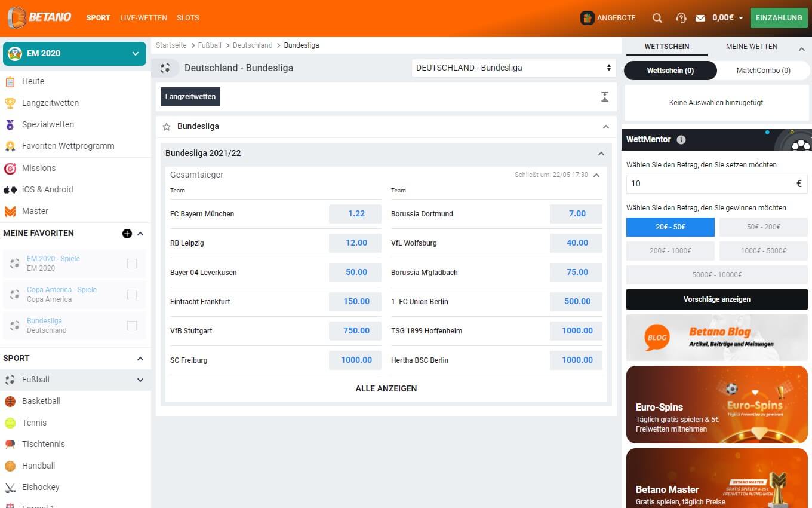Click the soccer ball icon beside Deutschland - Bundesliga

165,68
